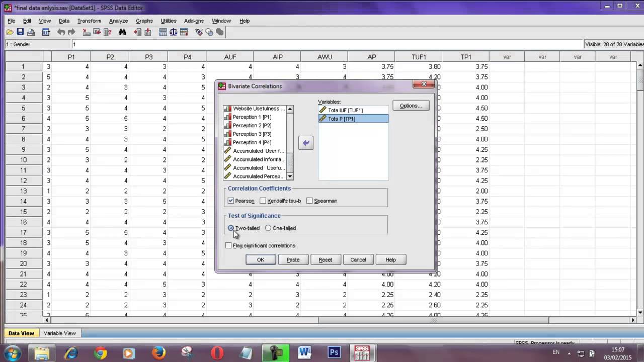Open Google Chrome from the taskbar

100,352
